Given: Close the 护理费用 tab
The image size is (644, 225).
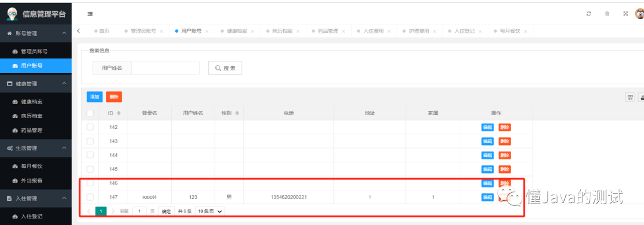Looking at the screenshot, I should click(435, 31).
